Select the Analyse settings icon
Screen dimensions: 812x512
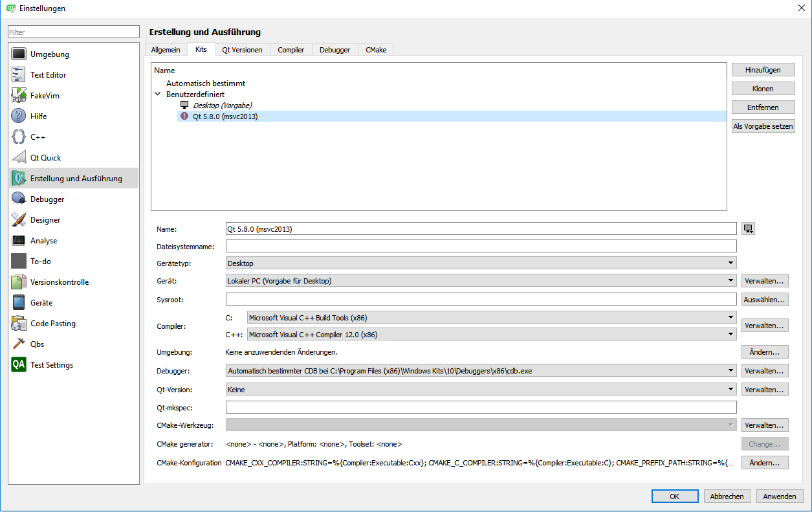(19, 241)
